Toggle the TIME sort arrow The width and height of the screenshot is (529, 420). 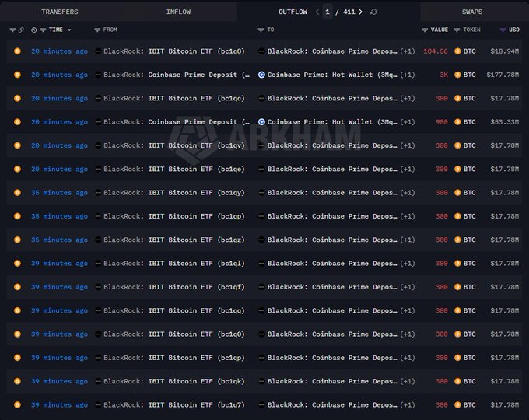pyautogui.click(x=69, y=30)
